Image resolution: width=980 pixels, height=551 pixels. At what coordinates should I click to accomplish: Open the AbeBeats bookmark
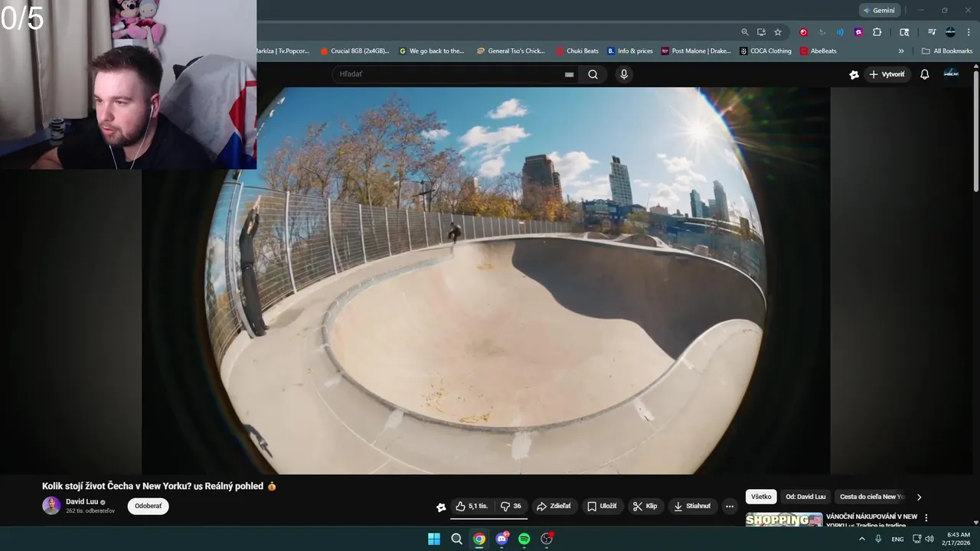(818, 51)
